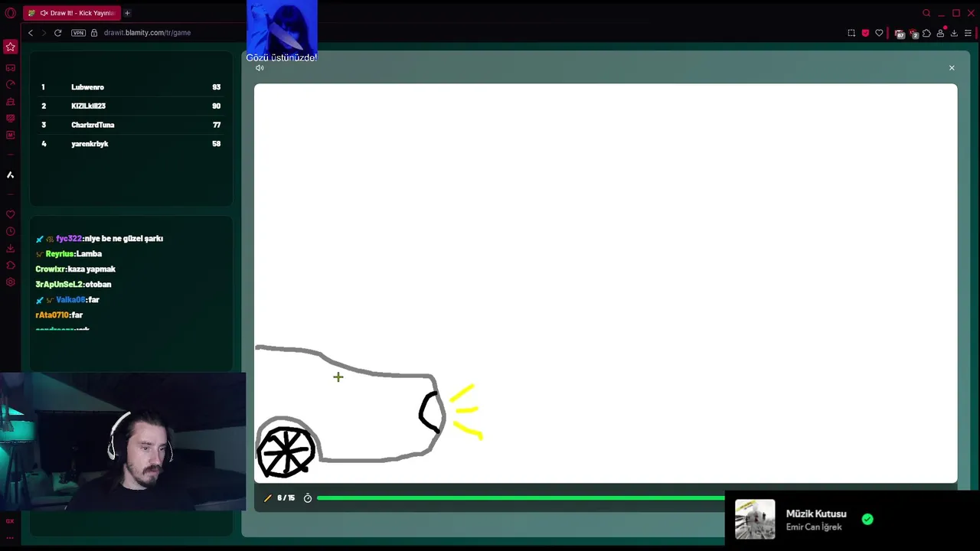The height and width of the screenshot is (551, 980).
Task: Take a snapshot with the capture tool
Action: click(851, 33)
